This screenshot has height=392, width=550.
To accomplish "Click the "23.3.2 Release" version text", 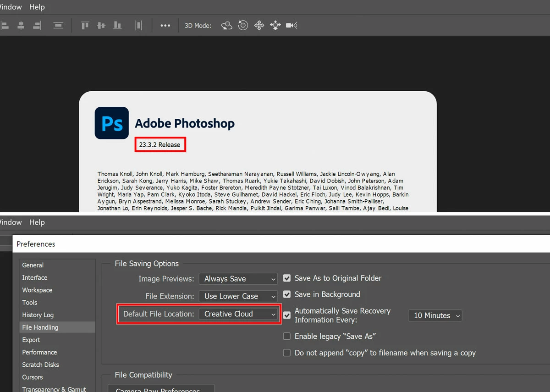I will [x=160, y=144].
